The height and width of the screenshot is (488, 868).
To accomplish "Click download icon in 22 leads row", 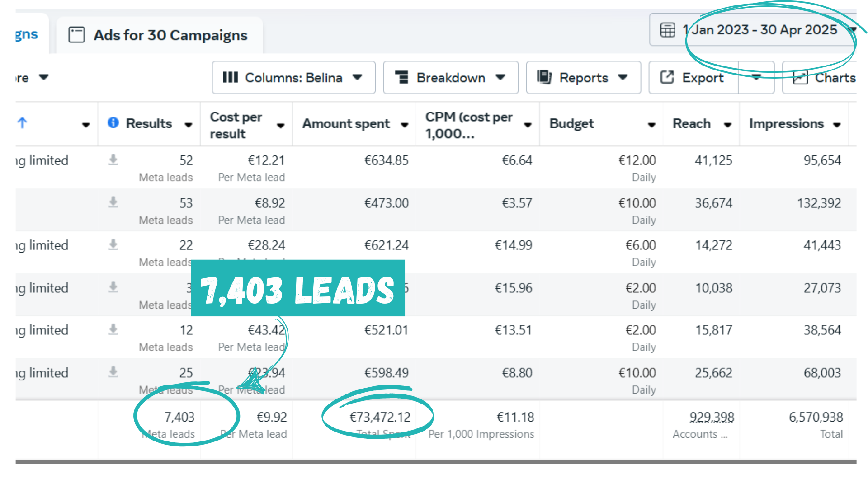I will pyautogui.click(x=113, y=244).
